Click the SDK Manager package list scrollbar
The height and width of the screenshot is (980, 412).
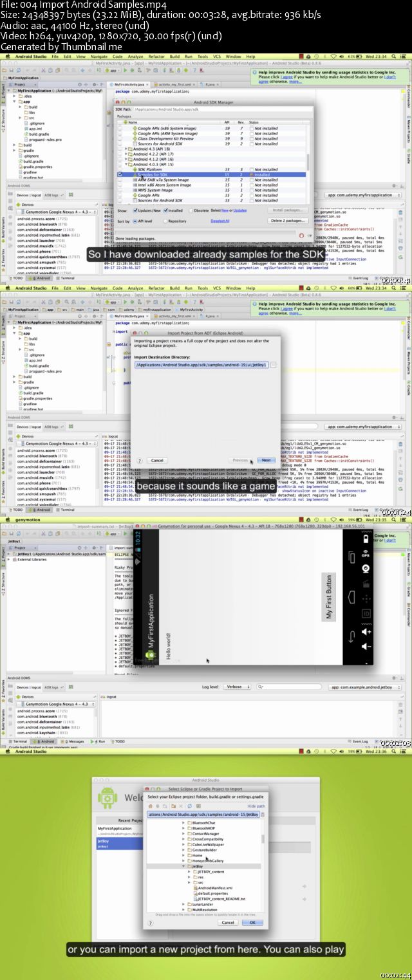tap(308, 161)
